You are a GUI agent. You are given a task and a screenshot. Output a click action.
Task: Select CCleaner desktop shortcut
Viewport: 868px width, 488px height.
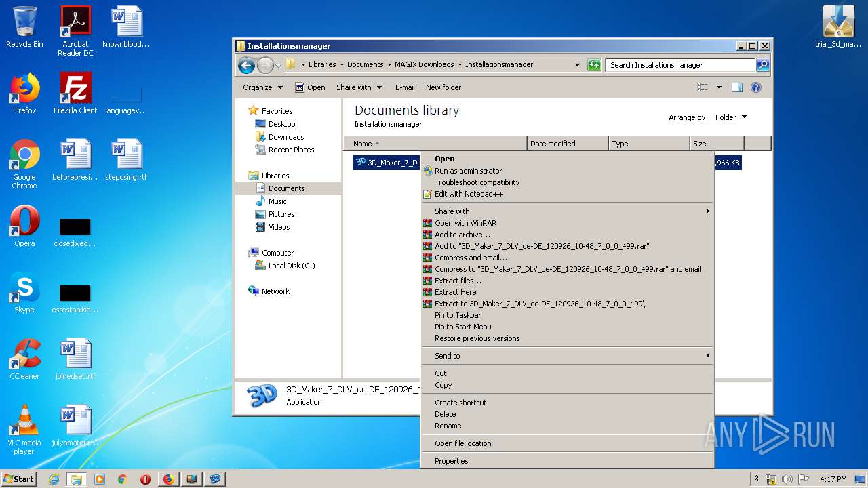(x=24, y=359)
